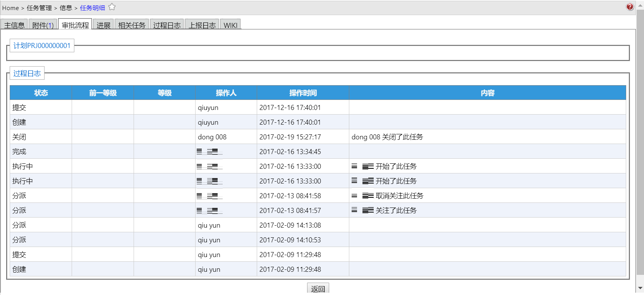This screenshot has width=644, height=295.
Task: Click the 任务明细 breadcrumb link
Action: coord(93,8)
